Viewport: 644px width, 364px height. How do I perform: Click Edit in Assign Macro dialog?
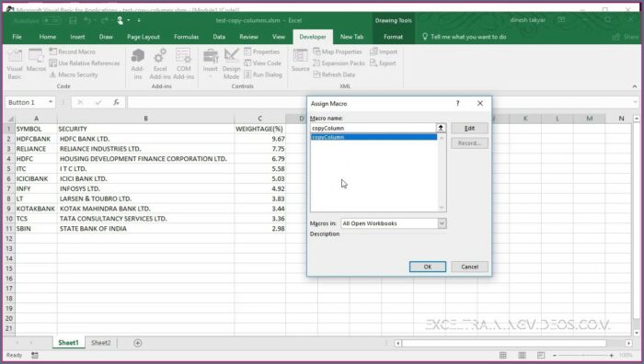(469, 129)
